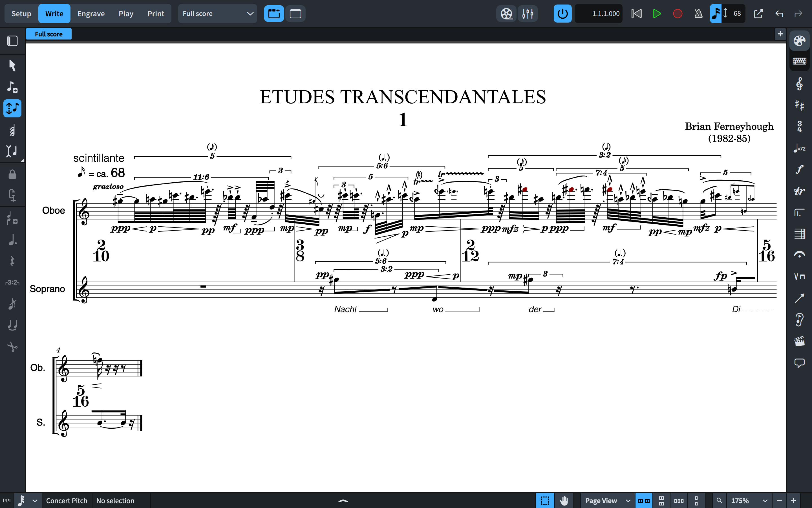Open the video panel
This screenshot has width=812, height=508.
click(x=800, y=341)
